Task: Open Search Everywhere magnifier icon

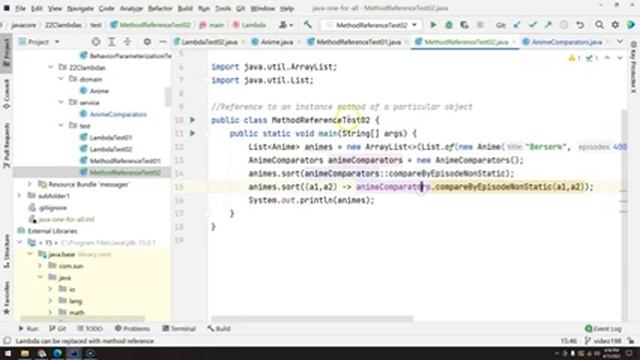Action: pos(599,25)
